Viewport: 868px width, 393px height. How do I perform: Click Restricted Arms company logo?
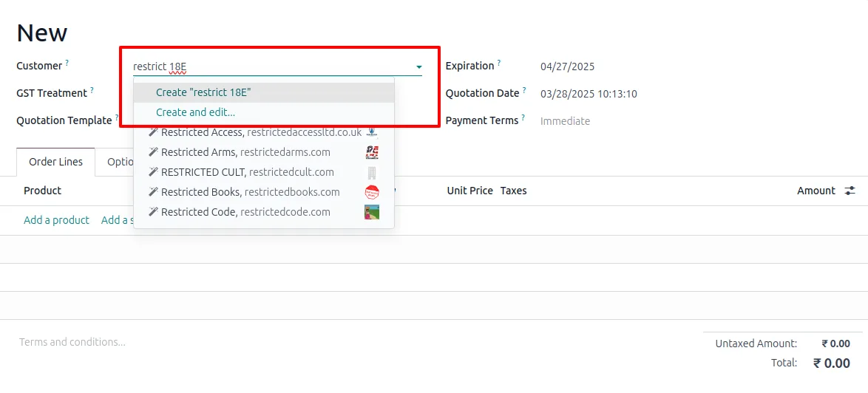372,152
